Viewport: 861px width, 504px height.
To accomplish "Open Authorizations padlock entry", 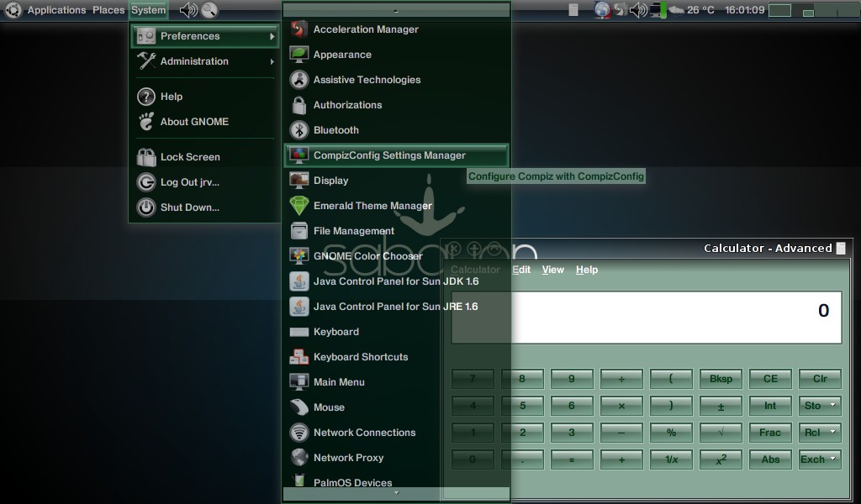I will click(396, 105).
